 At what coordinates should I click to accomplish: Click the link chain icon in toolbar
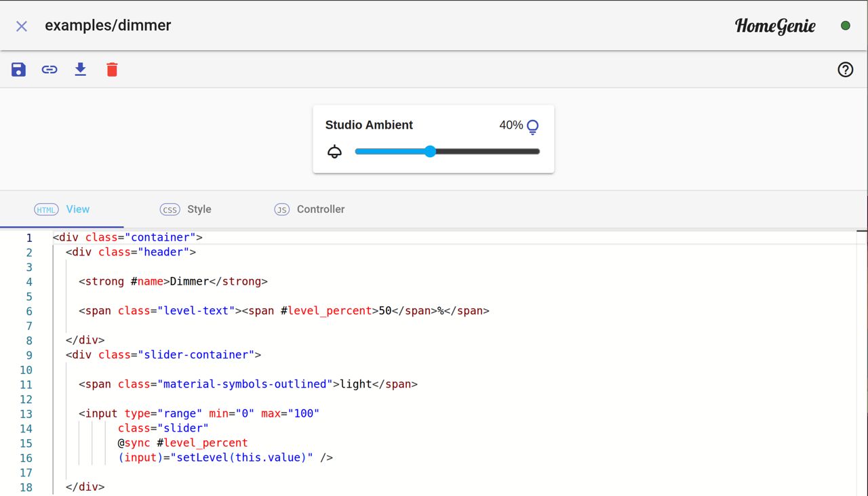point(50,69)
